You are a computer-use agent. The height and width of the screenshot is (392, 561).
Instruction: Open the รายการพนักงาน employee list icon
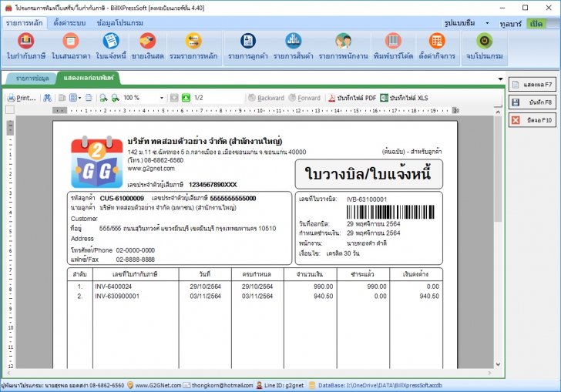[x=343, y=46]
